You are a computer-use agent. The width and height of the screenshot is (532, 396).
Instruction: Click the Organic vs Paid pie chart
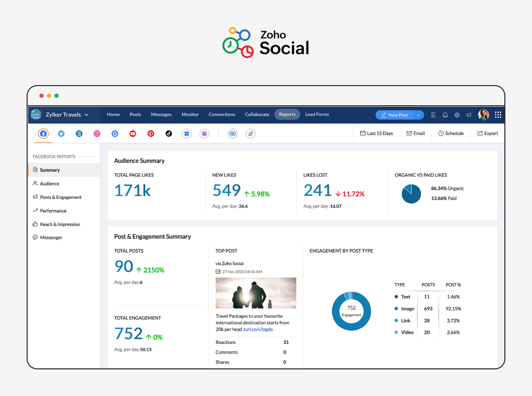pyautogui.click(x=411, y=194)
